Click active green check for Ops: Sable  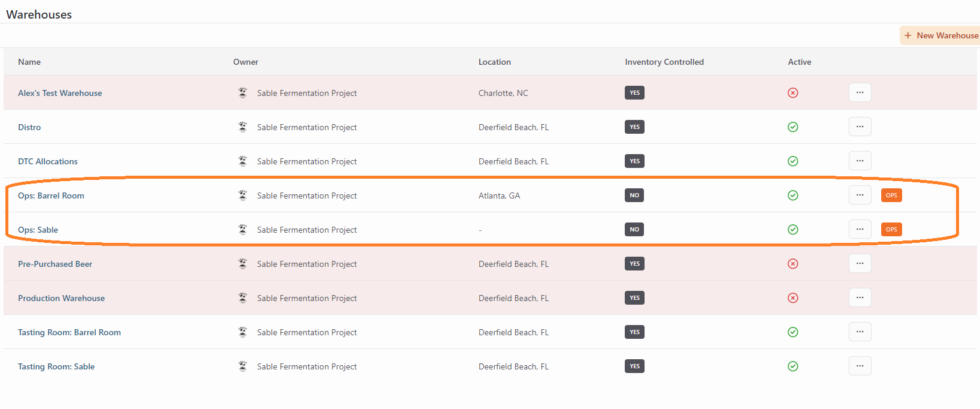[793, 230]
